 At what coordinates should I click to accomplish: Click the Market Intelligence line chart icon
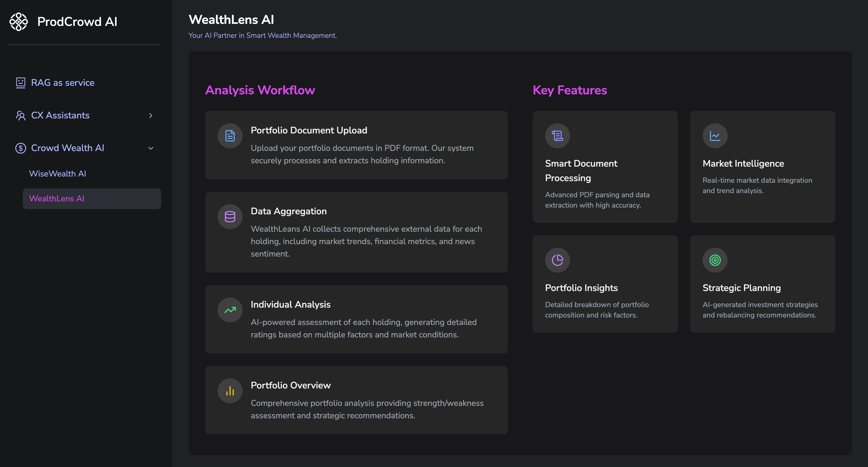[715, 136]
